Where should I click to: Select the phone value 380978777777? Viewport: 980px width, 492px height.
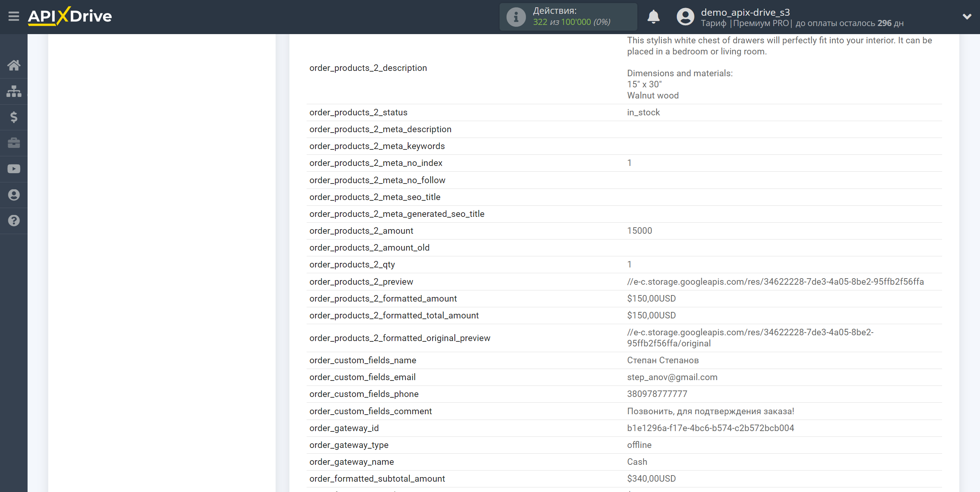click(x=657, y=394)
